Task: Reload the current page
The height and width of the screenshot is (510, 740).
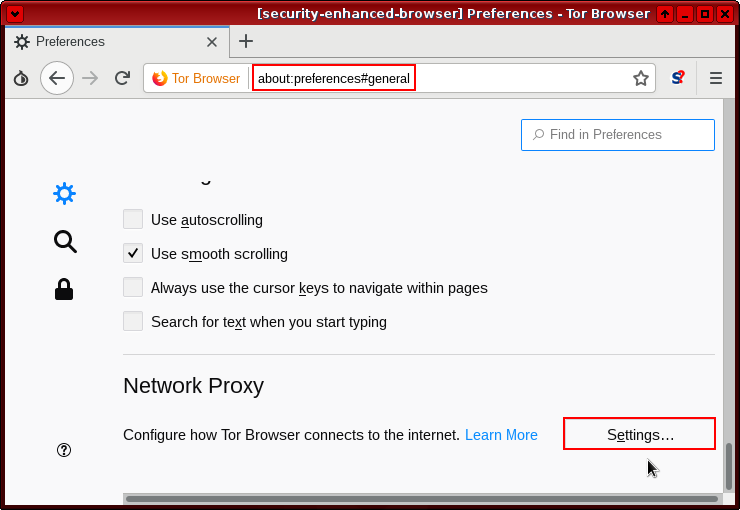Action: pyautogui.click(x=122, y=78)
